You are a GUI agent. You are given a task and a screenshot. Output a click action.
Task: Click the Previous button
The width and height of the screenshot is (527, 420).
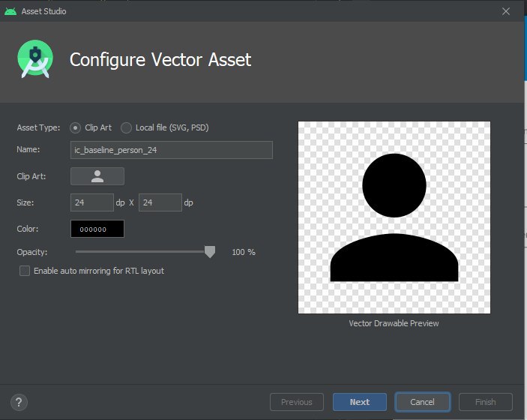coord(297,402)
